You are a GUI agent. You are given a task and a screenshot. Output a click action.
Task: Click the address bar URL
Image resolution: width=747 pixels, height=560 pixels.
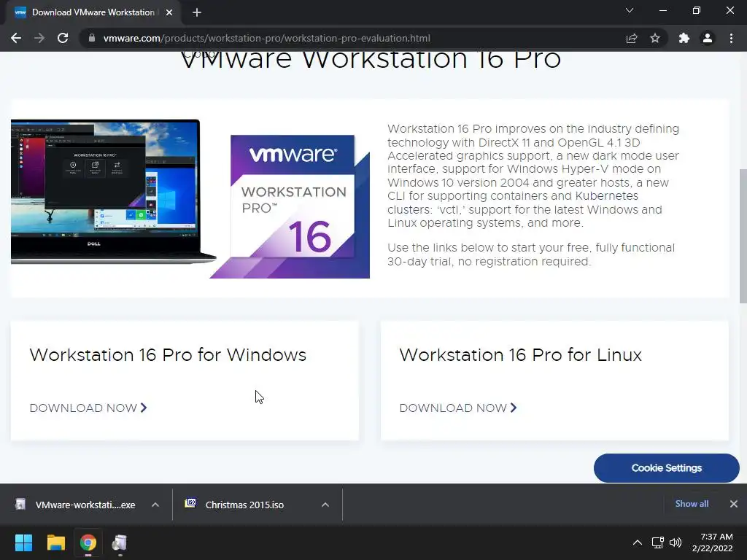[267, 38]
